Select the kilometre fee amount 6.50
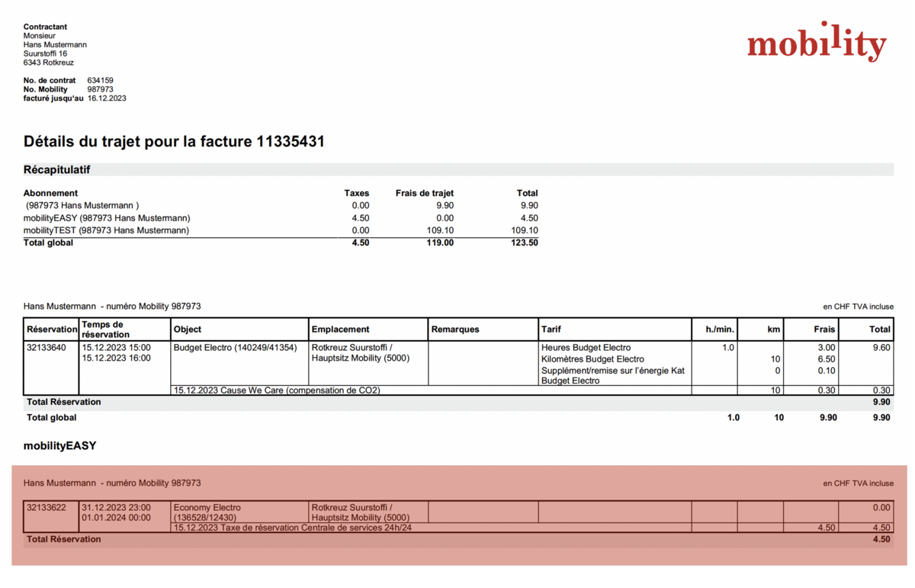 click(828, 358)
